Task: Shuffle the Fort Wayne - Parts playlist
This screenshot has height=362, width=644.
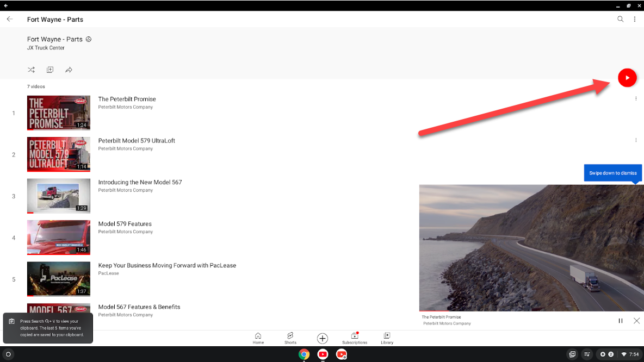Action: click(x=31, y=70)
